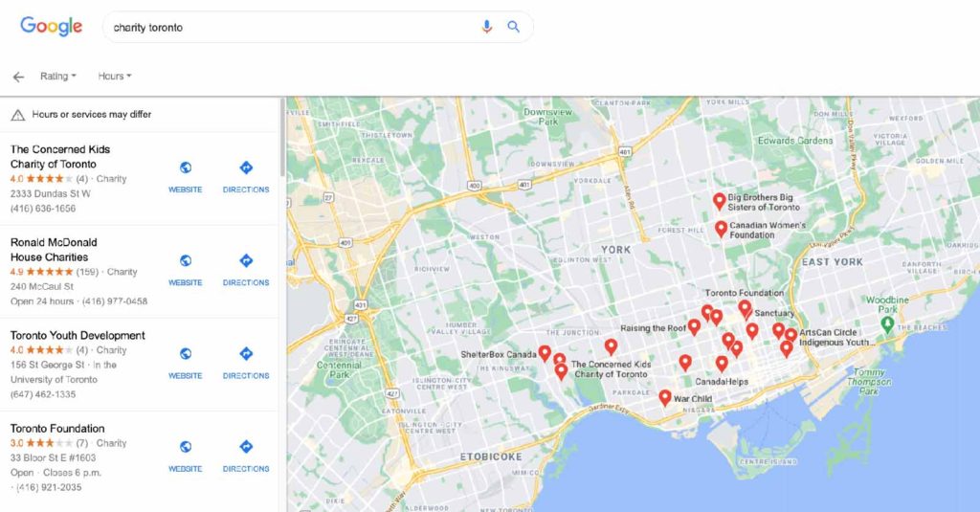Screen dimensions: 980x512
Task: Open website for Concerned Kids Charity
Action: point(186,176)
